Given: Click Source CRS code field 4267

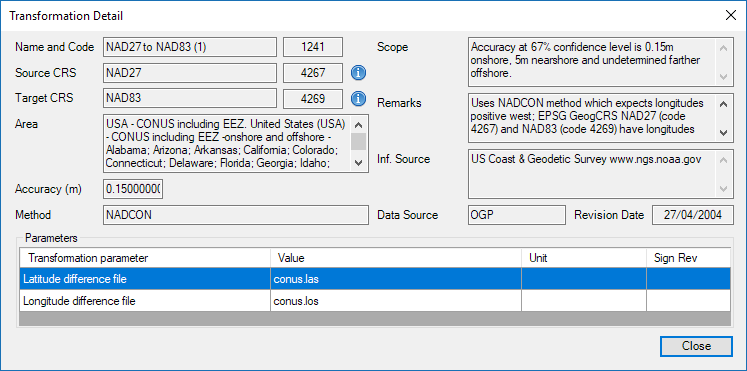Looking at the screenshot, I should (x=313, y=73).
